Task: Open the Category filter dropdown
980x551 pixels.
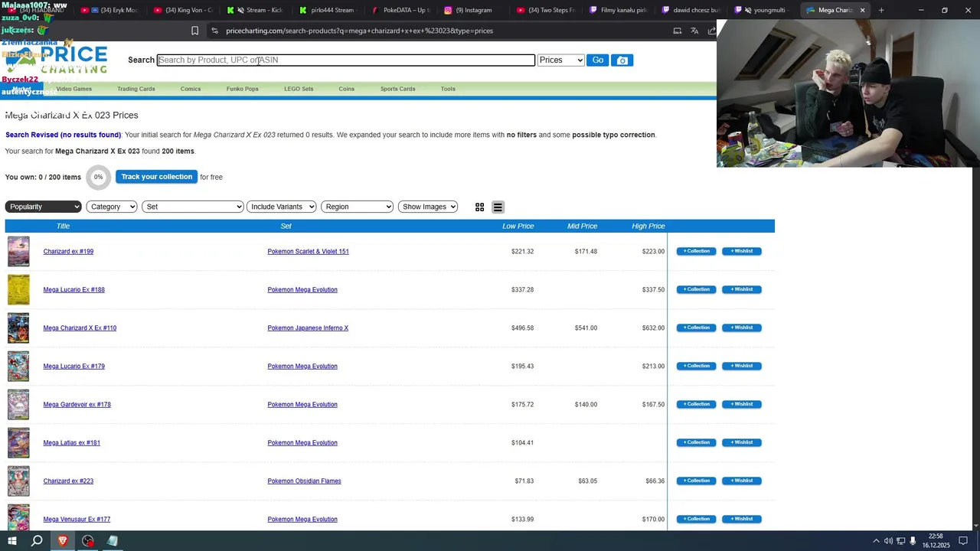Action: click(112, 207)
